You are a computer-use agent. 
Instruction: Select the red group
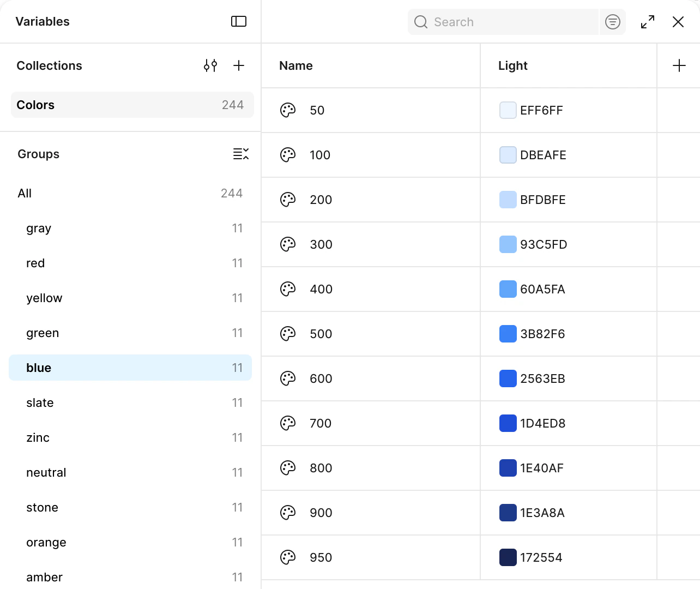tap(130, 263)
